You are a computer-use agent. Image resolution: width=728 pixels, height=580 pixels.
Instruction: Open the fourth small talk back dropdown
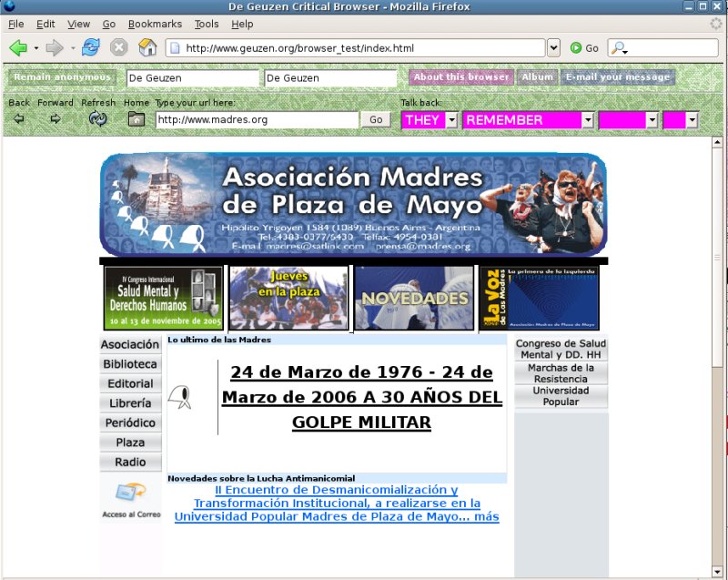click(692, 120)
